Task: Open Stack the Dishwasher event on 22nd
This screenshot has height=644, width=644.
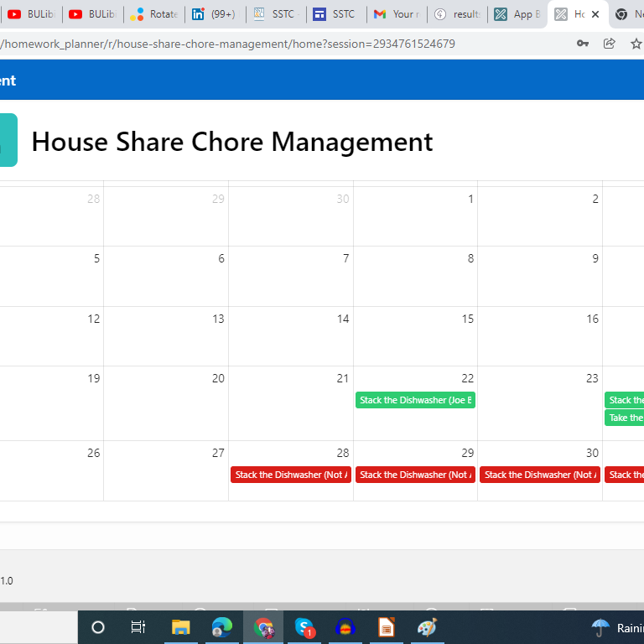Action: click(x=415, y=401)
